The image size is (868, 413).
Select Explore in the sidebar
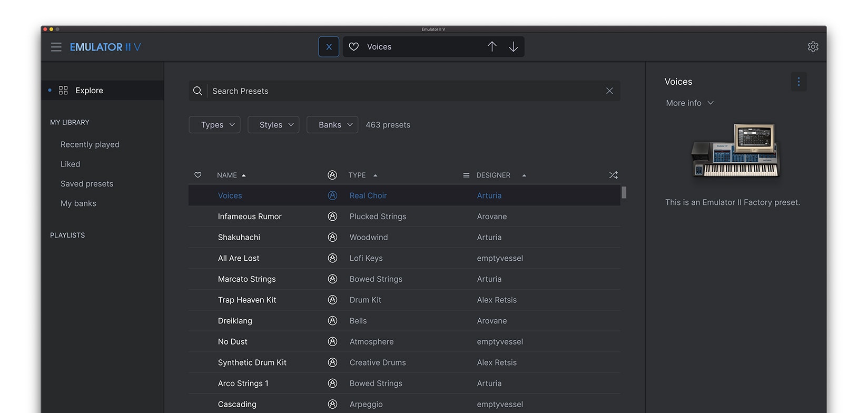click(89, 91)
